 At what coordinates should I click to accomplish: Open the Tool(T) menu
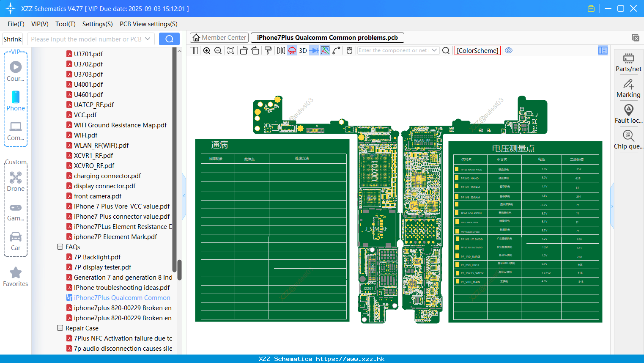[x=66, y=24]
